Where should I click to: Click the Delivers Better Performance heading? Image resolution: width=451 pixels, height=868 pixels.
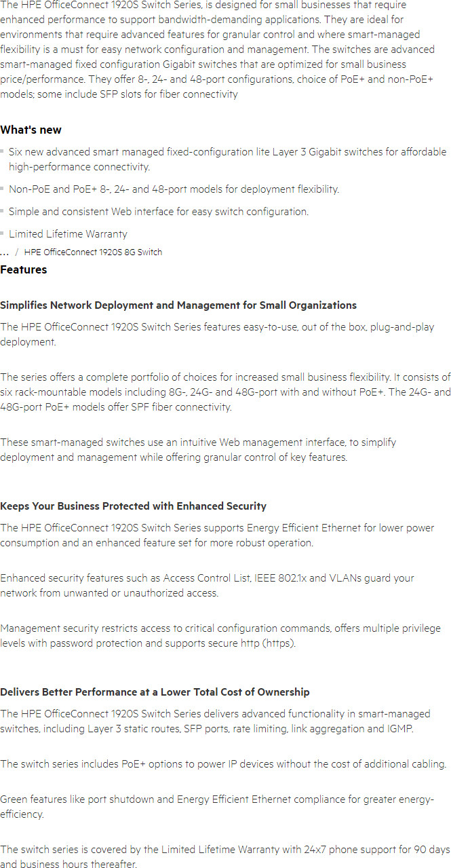pos(155,692)
